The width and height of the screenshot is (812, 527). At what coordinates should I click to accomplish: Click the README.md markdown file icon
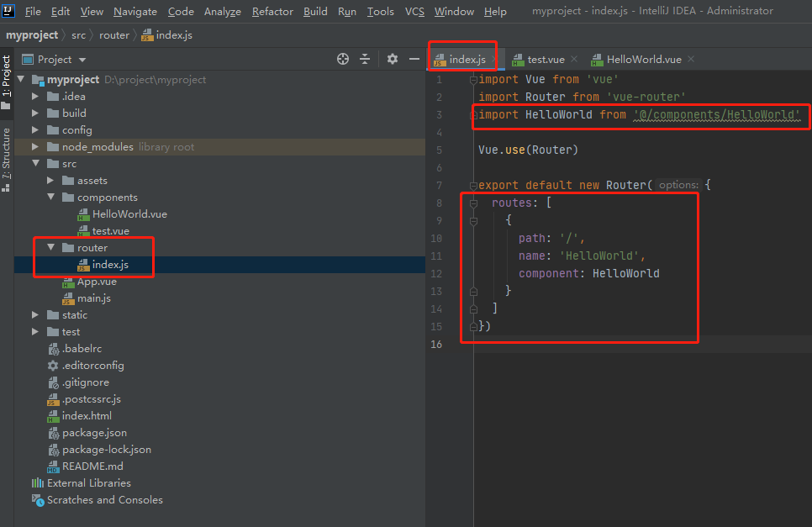53,466
